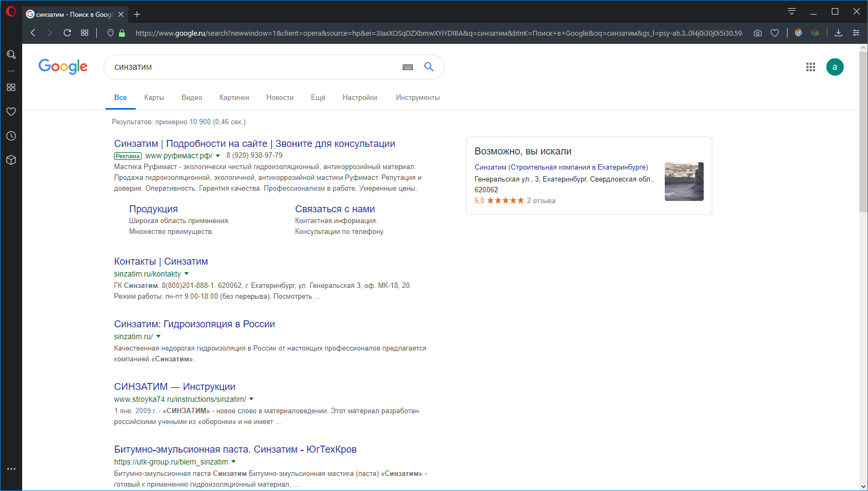
Task: Open the cube extension icon in toolbar
Action: tap(815, 33)
